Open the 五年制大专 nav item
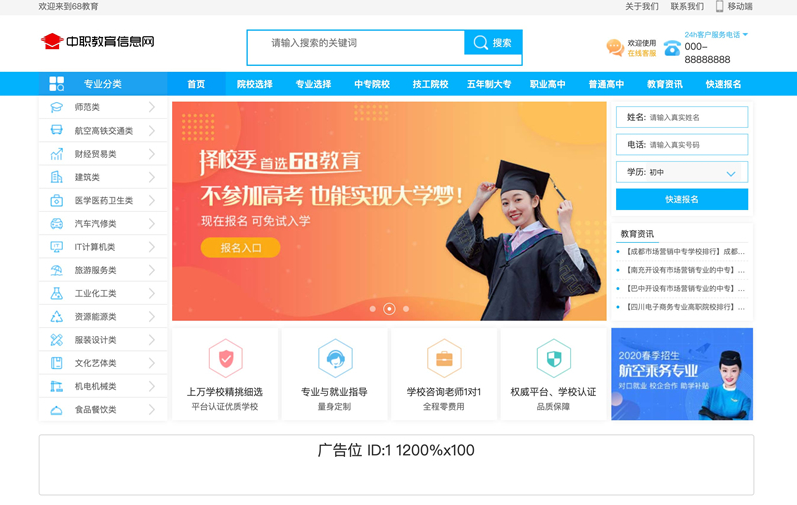Viewport: 797px width, 505px height. click(x=489, y=84)
